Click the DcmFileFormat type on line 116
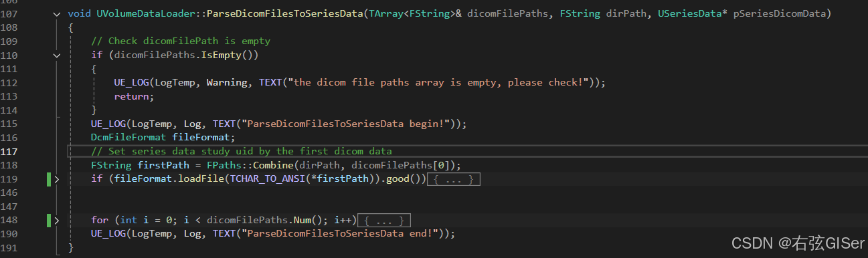Viewport: 868px width, 258px height. 128,138
